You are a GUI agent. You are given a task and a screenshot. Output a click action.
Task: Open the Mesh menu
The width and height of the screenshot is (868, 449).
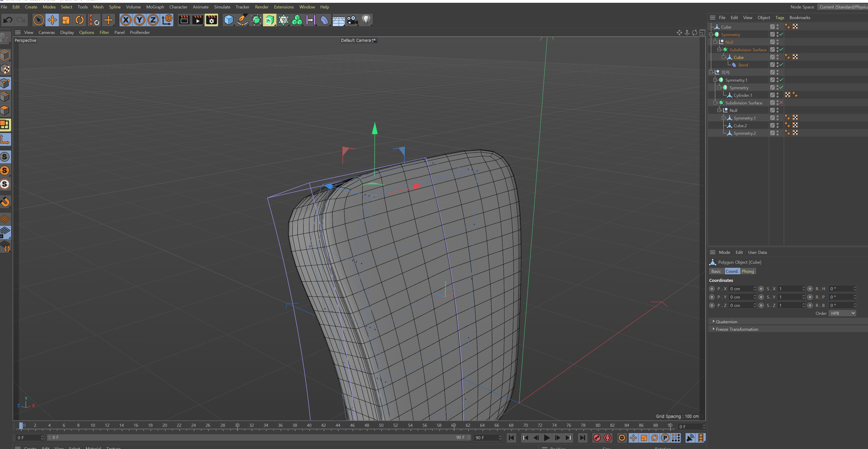[x=98, y=7]
